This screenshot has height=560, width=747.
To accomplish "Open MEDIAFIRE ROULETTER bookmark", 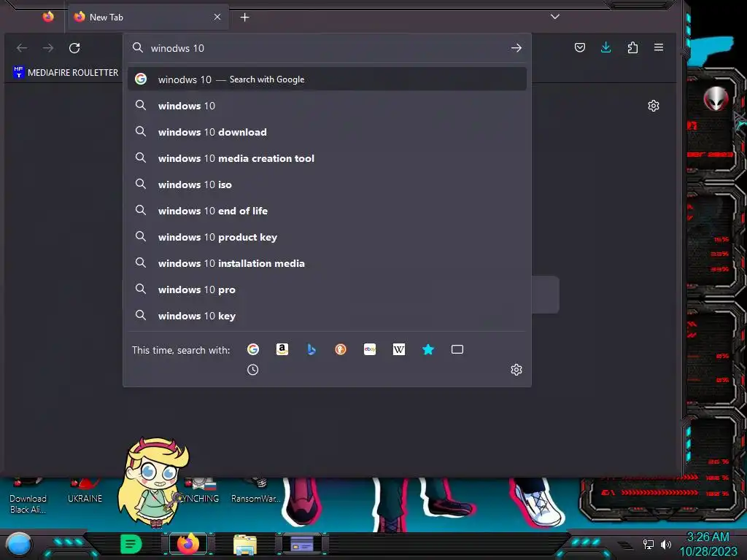I will [x=66, y=72].
